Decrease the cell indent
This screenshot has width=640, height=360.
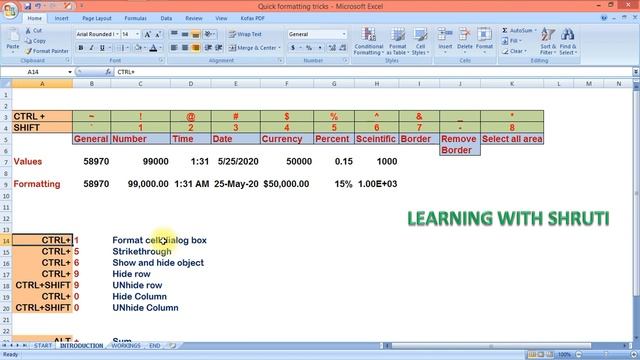[x=208, y=48]
